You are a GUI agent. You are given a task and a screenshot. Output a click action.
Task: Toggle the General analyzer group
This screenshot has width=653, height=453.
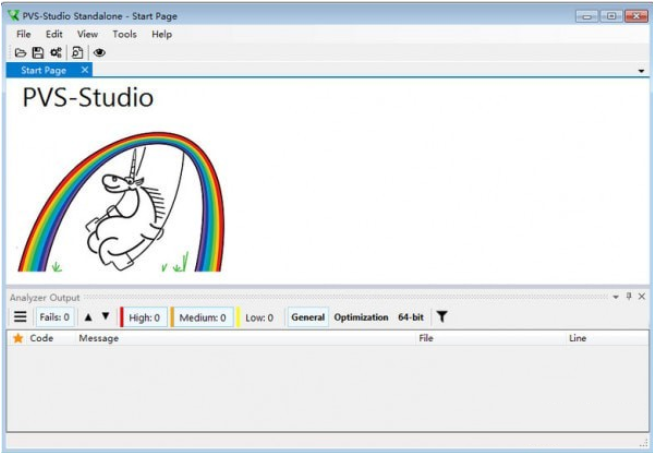pyautogui.click(x=308, y=317)
